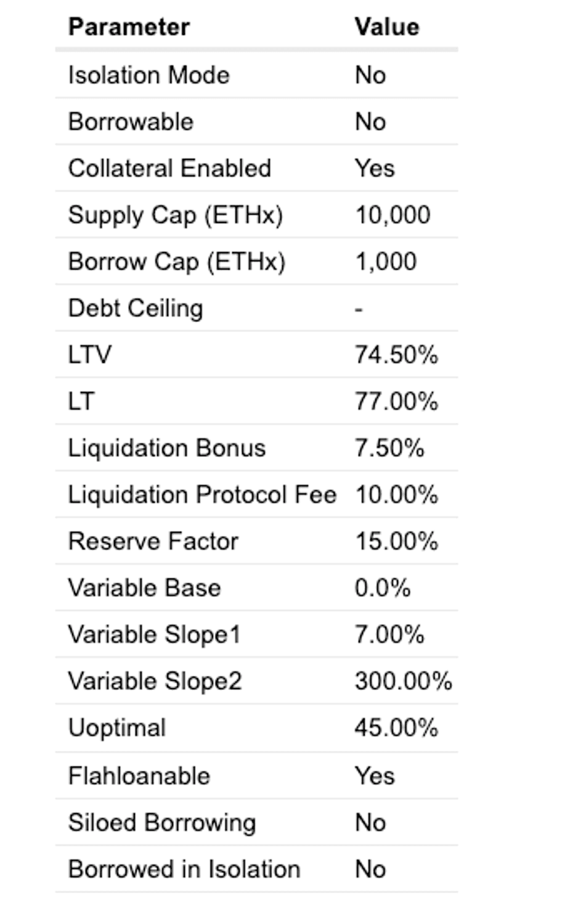Viewport: 586px width, 924px height.
Task: Select the LT value 77.00%
Action: (x=396, y=402)
